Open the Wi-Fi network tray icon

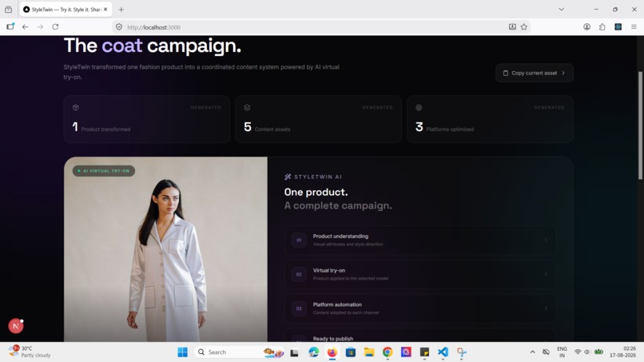578,352
